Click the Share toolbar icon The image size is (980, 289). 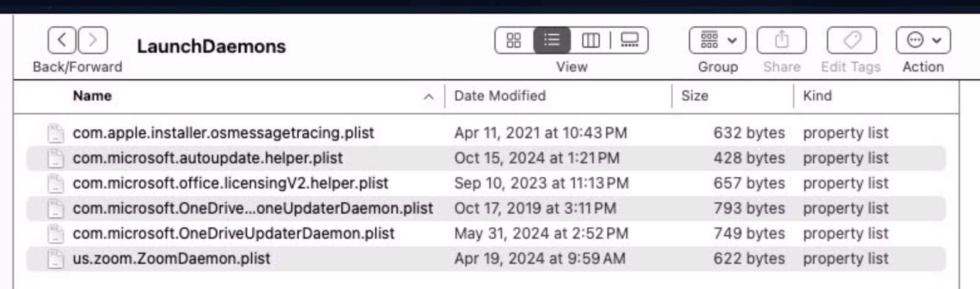point(781,41)
